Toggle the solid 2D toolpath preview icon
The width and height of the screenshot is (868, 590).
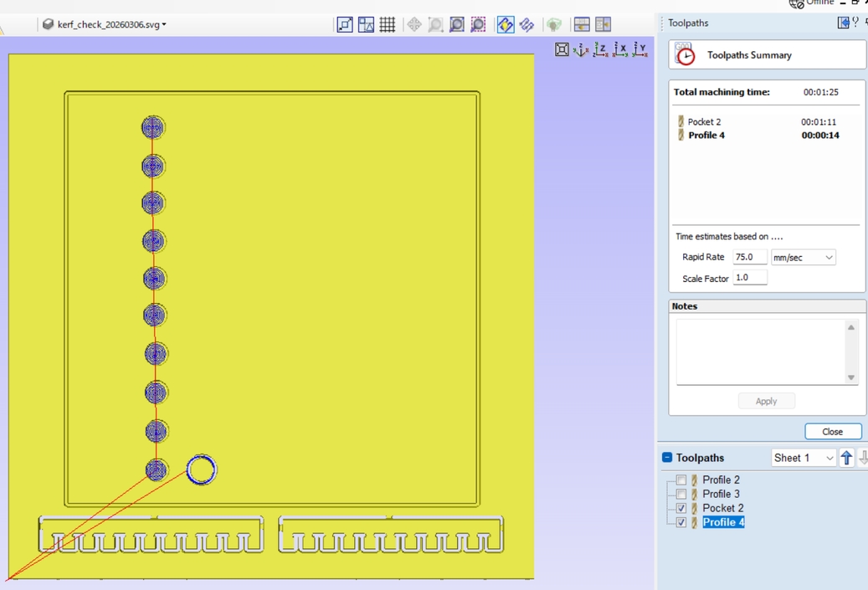tap(526, 24)
